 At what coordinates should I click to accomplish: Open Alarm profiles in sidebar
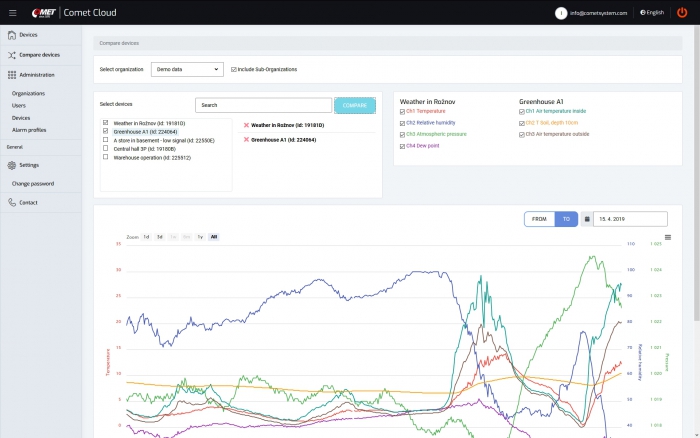pos(29,129)
